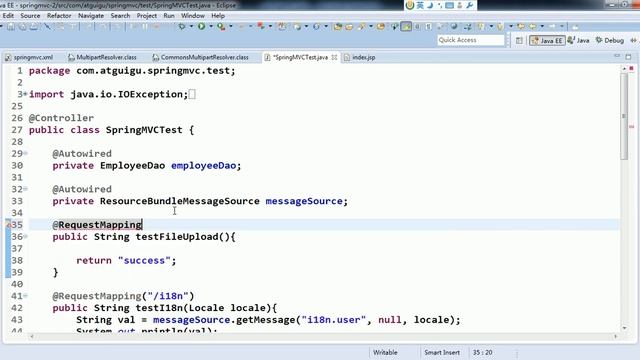Screen dimensions: 640x360
Task: Click the Save icon in toolbar
Action: click(x=11, y=27)
